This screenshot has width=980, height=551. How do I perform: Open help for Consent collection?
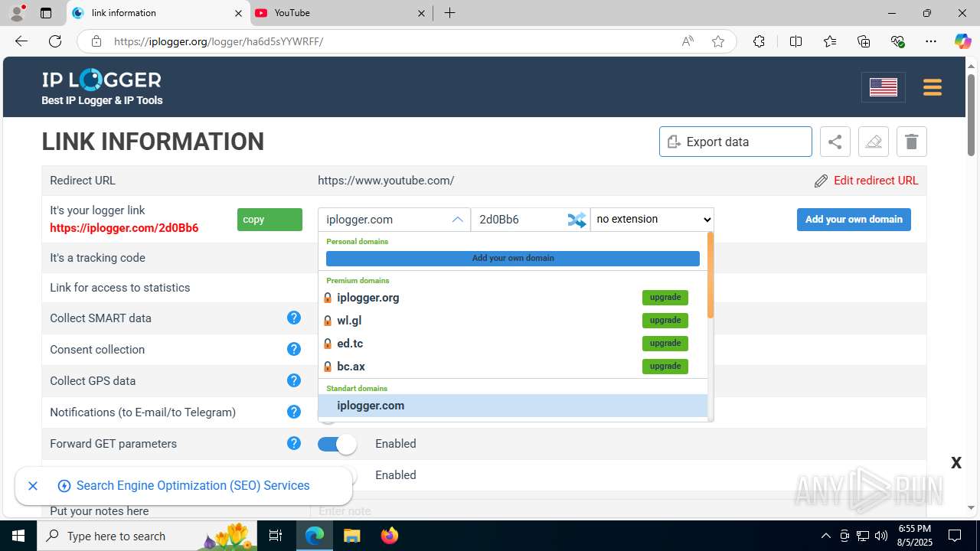[294, 349]
